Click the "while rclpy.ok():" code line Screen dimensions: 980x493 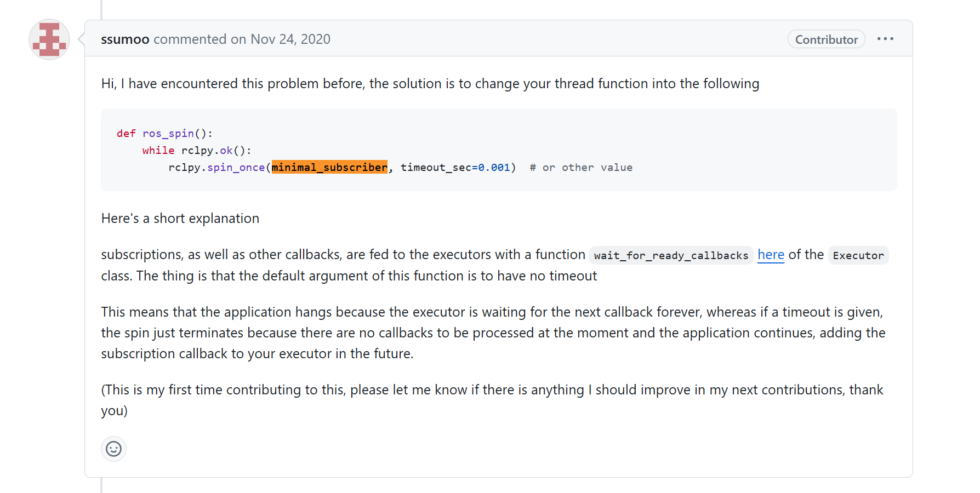[196, 150]
